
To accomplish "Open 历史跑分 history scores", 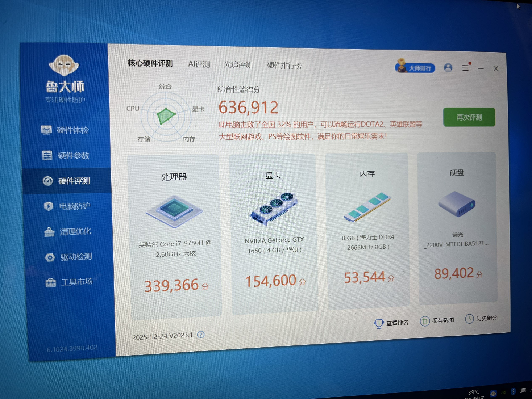I will (x=482, y=319).
